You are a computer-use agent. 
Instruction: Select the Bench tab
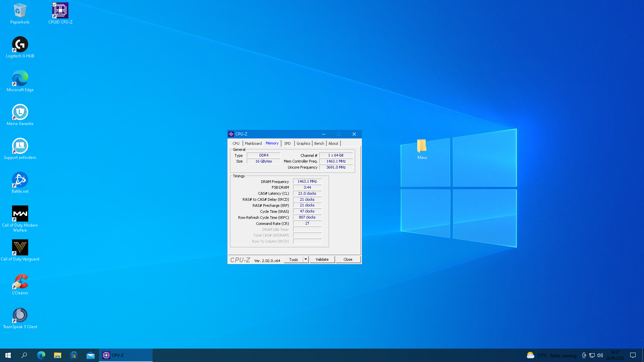point(319,143)
